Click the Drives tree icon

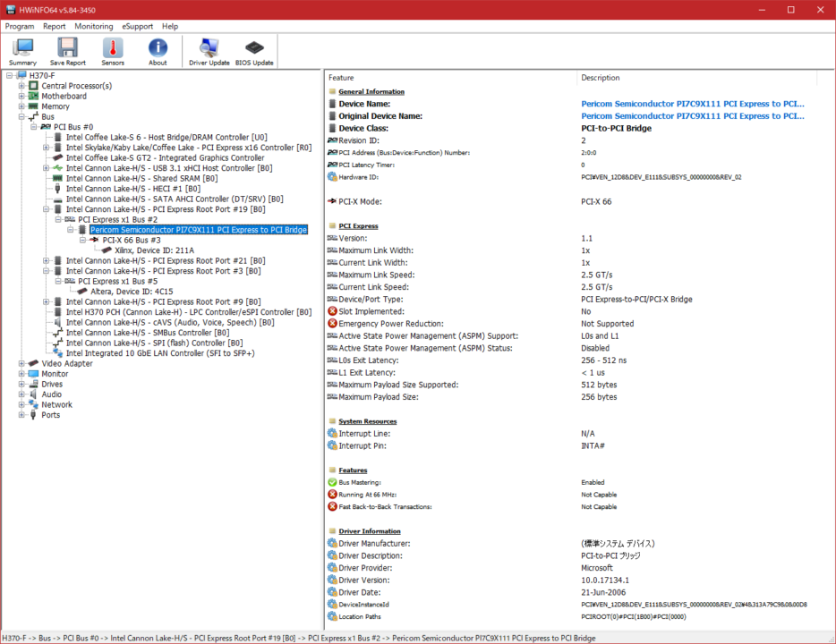pyautogui.click(x=34, y=384)
